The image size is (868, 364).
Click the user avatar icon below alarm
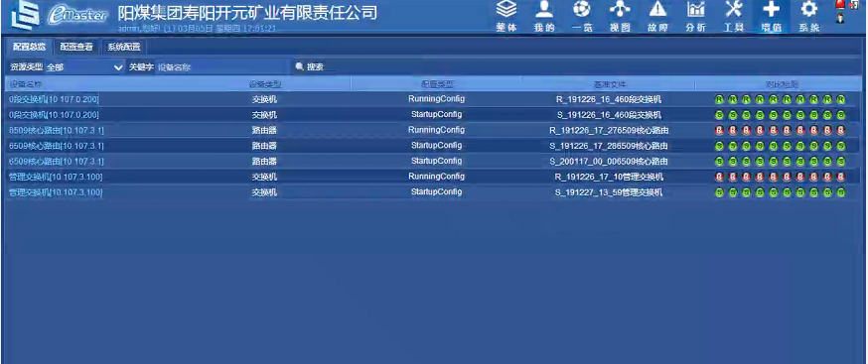click(840, 18)
